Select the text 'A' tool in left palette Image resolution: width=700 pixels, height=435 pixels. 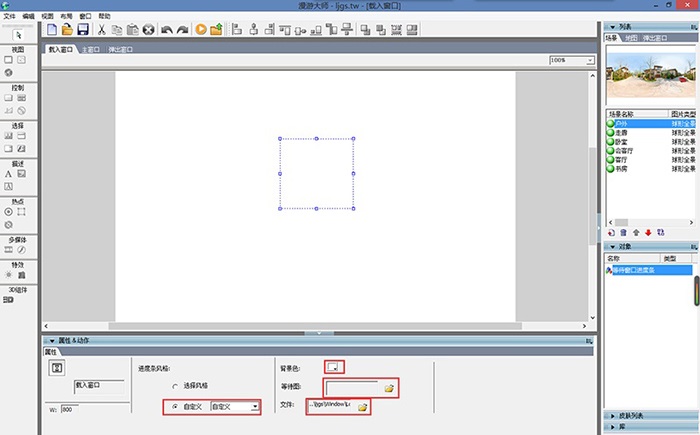tap(8, 174)
